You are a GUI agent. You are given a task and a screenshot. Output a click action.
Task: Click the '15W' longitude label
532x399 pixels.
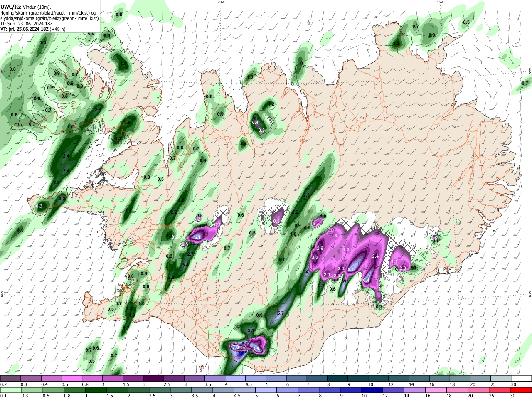click(x=440, y=2)
